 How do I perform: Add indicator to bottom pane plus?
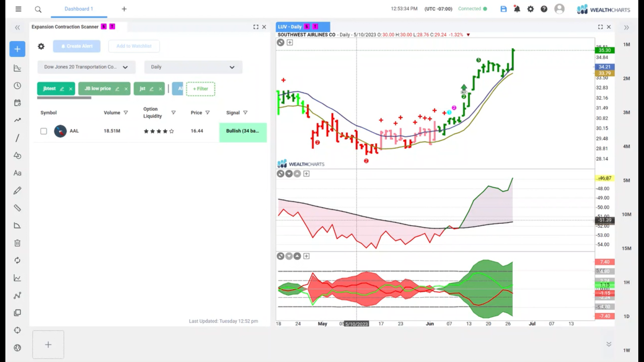coord(306,256)
